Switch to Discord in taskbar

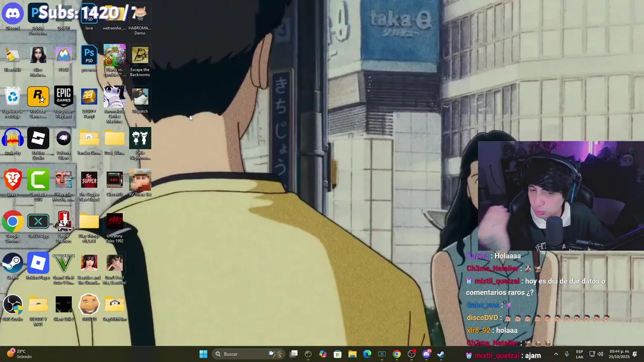click(x=427, y=354)
